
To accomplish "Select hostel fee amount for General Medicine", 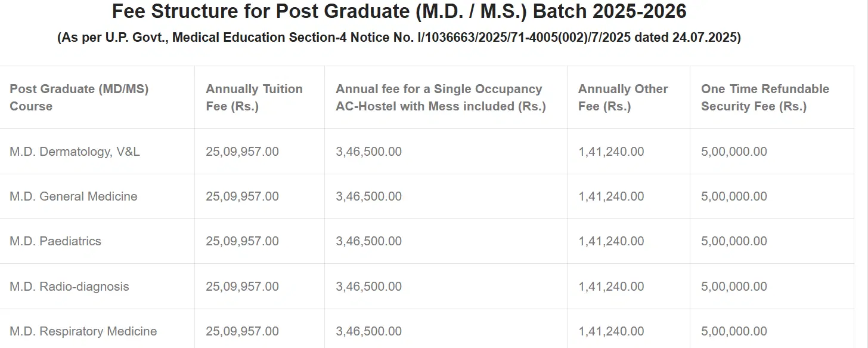I will click(368, 196).
